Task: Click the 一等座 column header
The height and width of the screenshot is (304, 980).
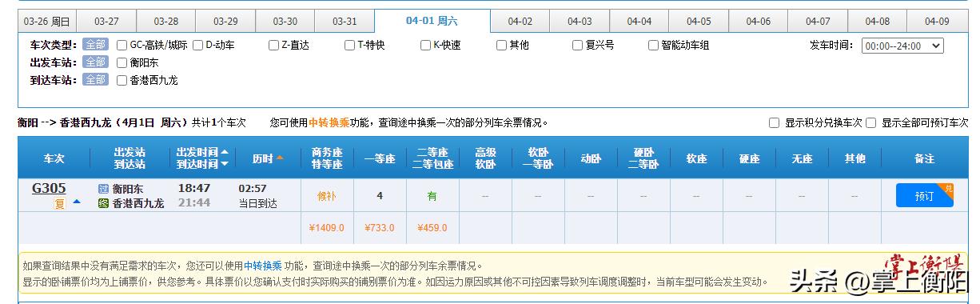Action: coord(380,158)
